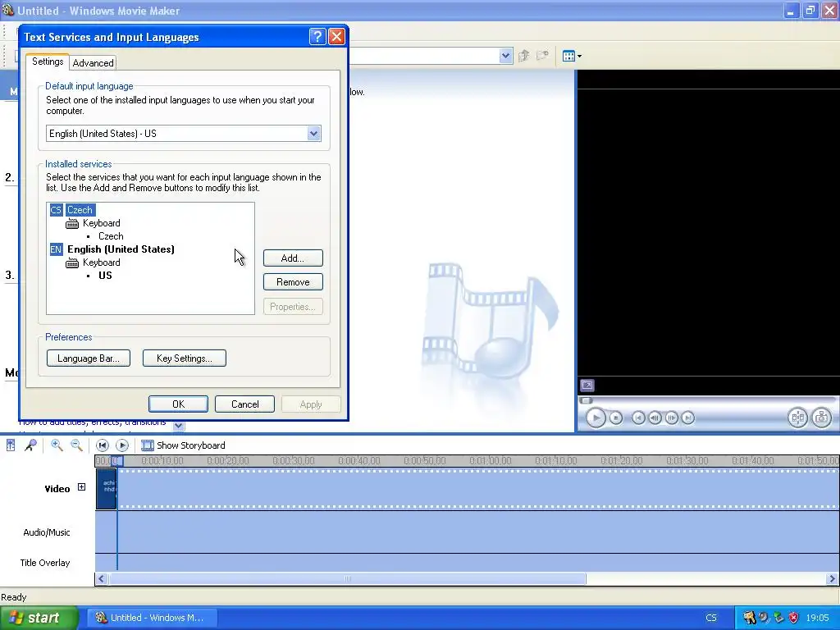Viewport: 840px width, 630px height.
Task: Open the Windows start menu
Action: [x=39, y=618]
